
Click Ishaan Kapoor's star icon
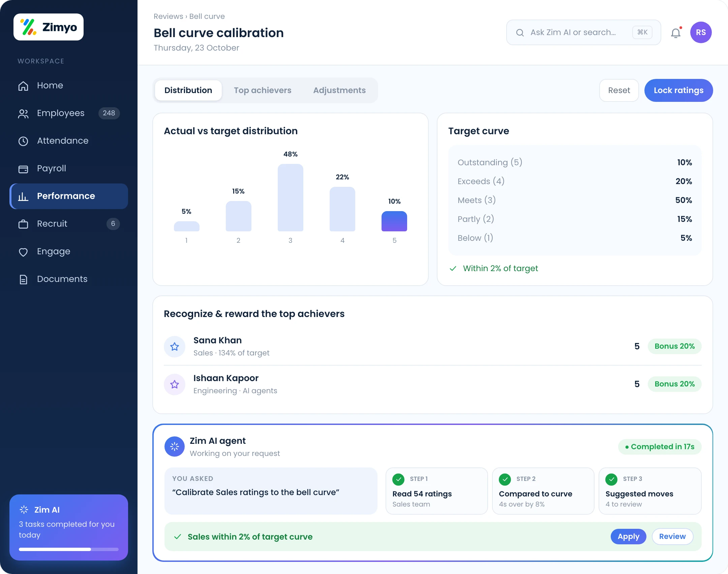click(x=175, y=384)
